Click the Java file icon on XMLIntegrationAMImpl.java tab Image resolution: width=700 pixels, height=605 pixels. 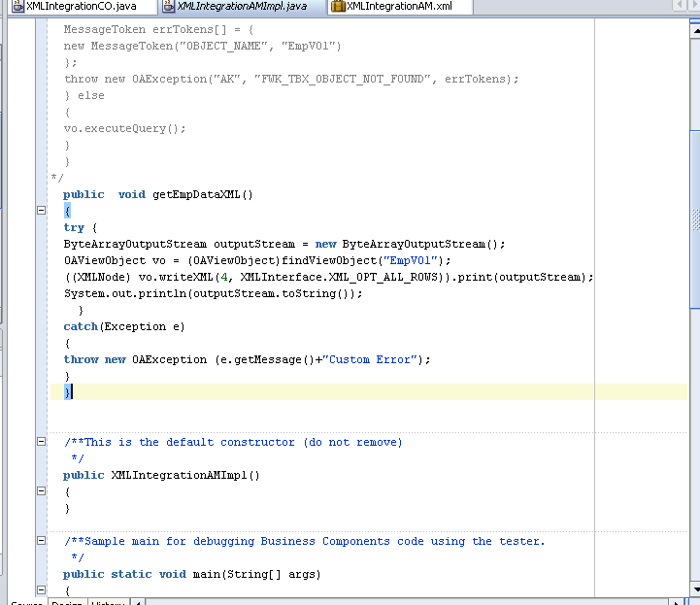[168, 6]
